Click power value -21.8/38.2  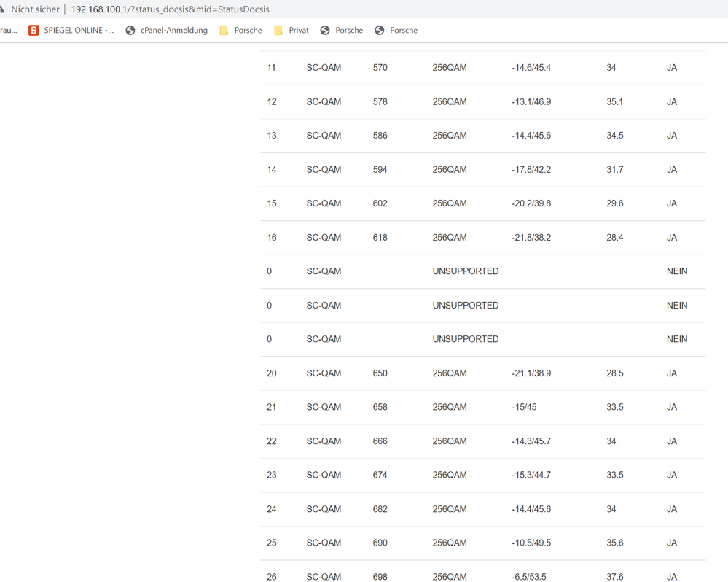pyautogui.click(x=531, y=237)
